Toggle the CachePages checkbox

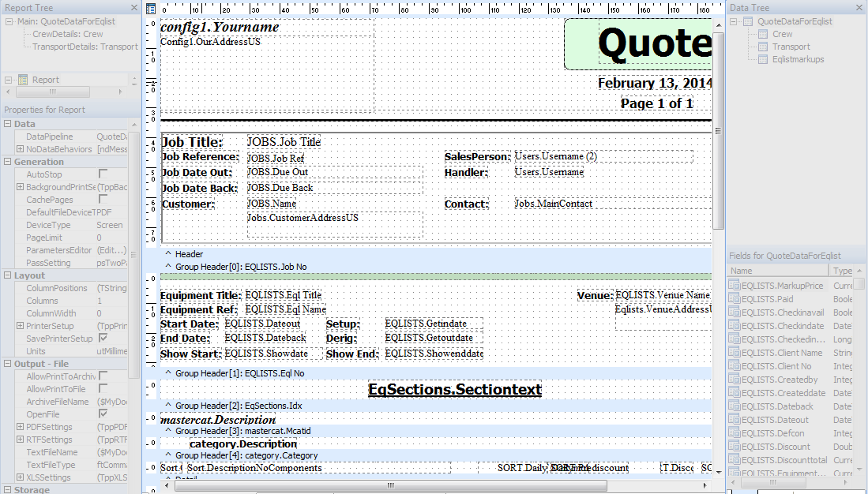pyautogui.click(x=103, y=200)
